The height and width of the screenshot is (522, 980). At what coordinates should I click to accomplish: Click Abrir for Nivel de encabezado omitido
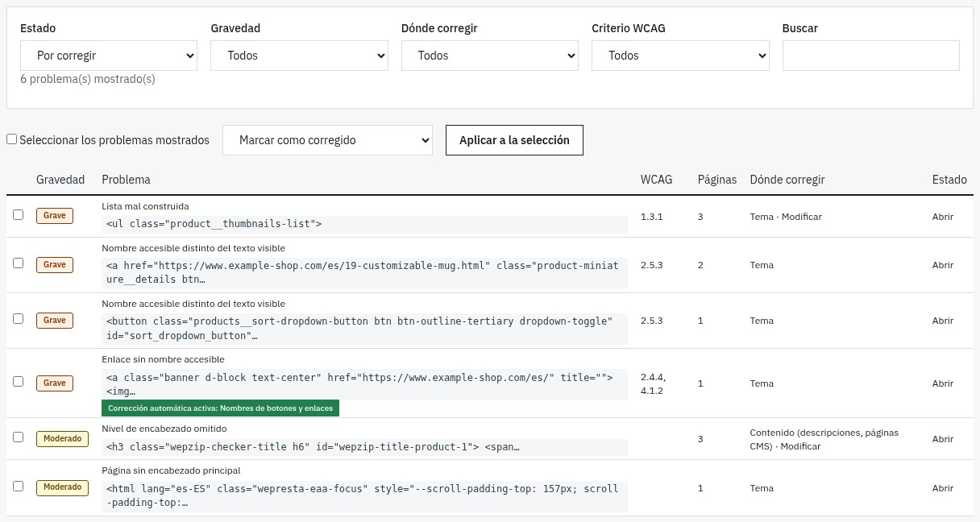tap(943, 439)
